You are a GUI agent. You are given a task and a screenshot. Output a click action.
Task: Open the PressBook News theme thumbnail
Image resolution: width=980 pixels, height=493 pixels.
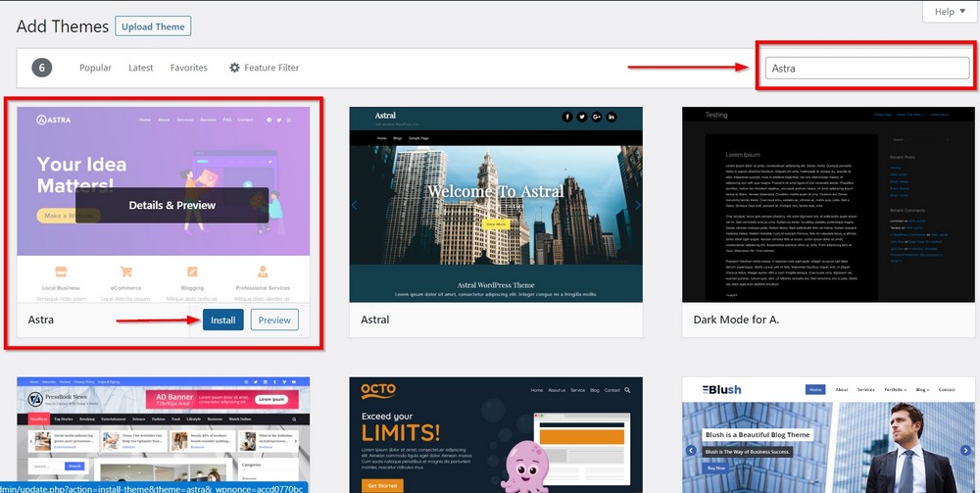163,435
